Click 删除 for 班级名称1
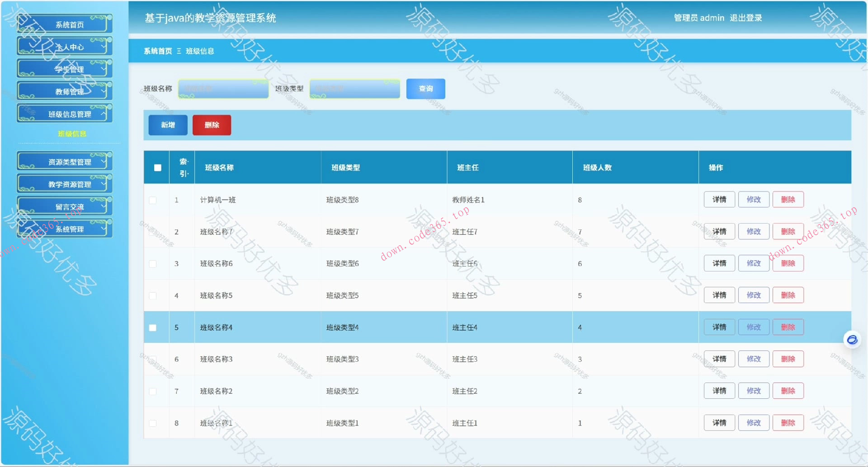 tap(788, 423)
